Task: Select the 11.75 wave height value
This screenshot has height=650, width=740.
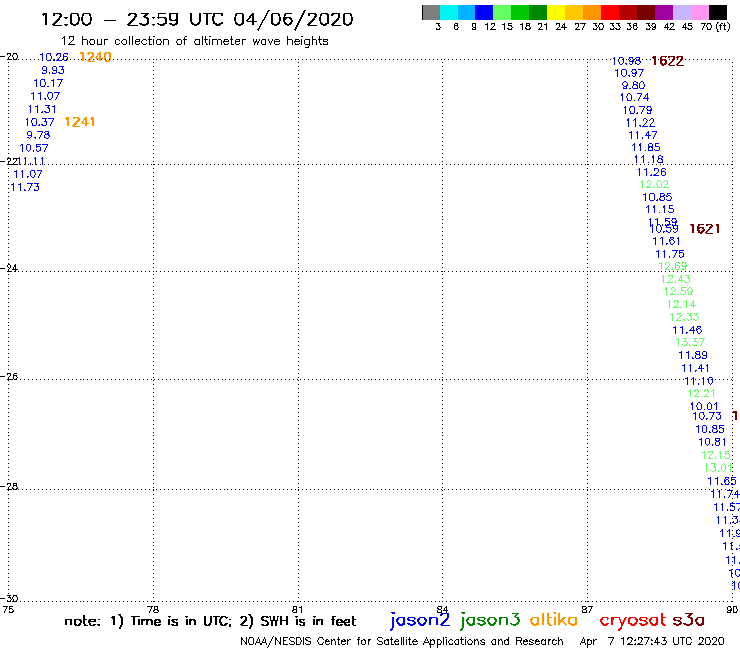Action: point(670,254)
